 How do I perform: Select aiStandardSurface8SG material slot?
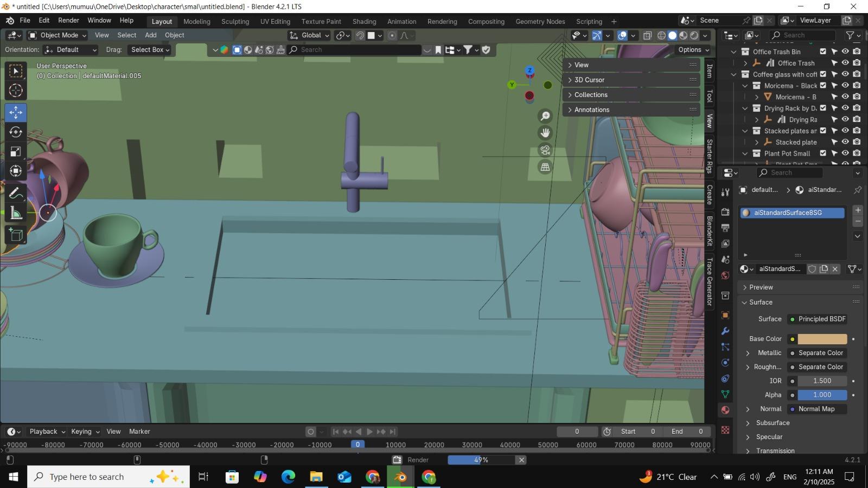[x=792, y=213]
